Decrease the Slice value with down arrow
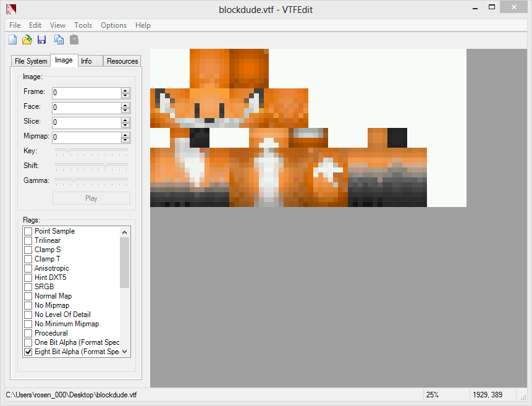The width and height of the screenshot is (532, 406). pyautogui.click(x=125, y=125)
